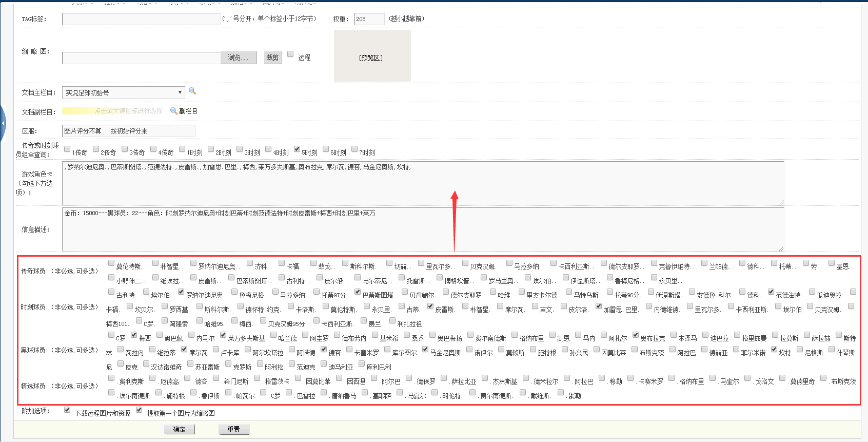Click inside the 信息描述 text area

pyautogui.click(x=423, y=229)
